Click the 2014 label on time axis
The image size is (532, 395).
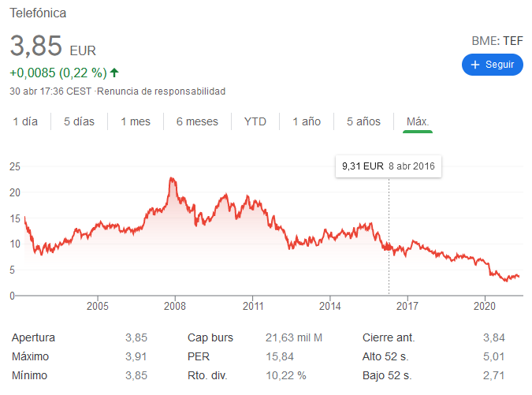pos(329,306)
